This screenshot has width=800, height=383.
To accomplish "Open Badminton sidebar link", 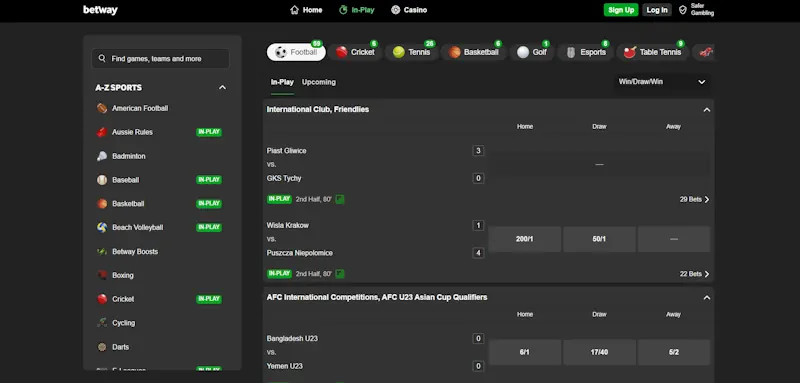I will 129,156.
